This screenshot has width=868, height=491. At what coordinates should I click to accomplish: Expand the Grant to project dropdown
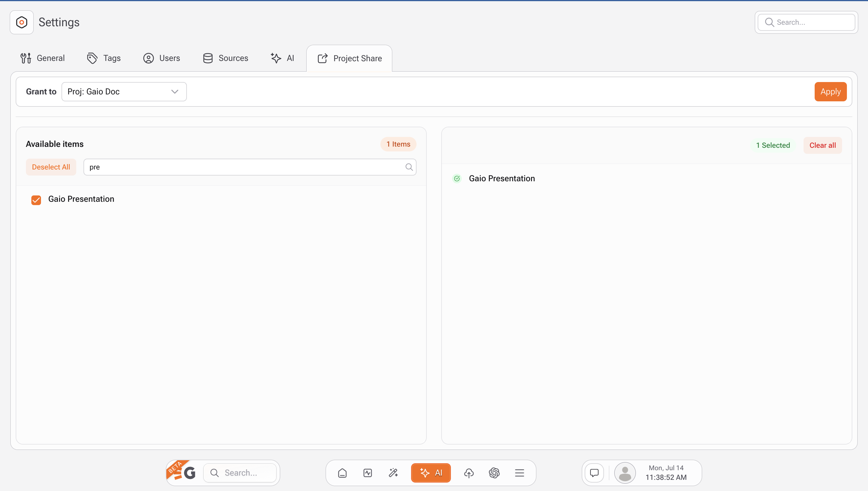pyautogui.click(x=124, y=92)
